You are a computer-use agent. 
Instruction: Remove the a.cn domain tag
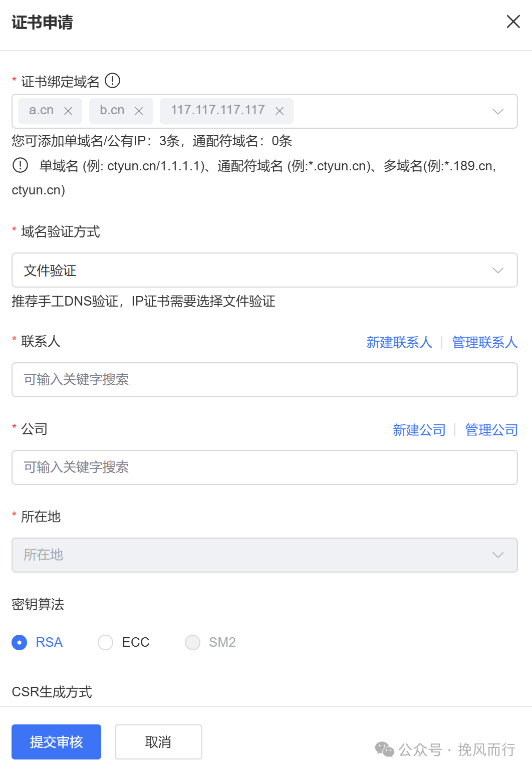(x=69, y=111)
